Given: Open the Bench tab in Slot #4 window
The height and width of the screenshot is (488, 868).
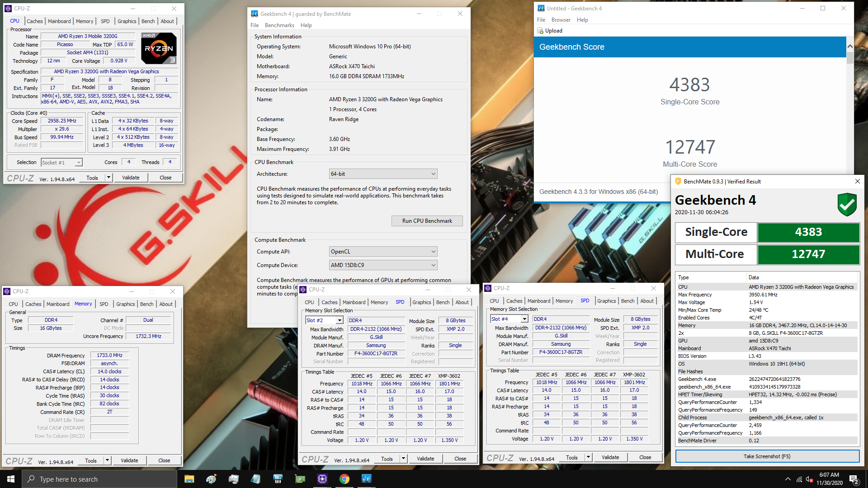Looking at the screenshot, I should tap(627, 301).
